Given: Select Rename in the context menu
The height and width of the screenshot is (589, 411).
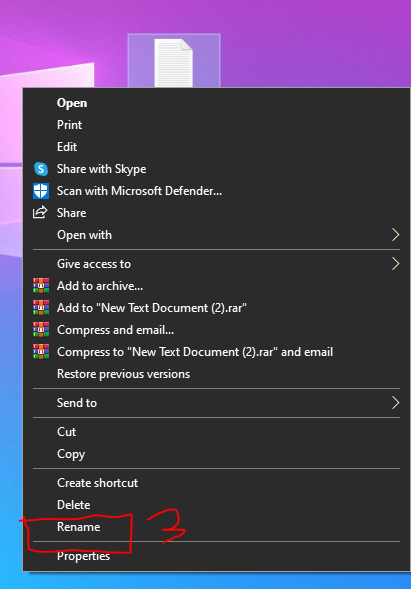Looking at the screenshot, I should point(216,527).
